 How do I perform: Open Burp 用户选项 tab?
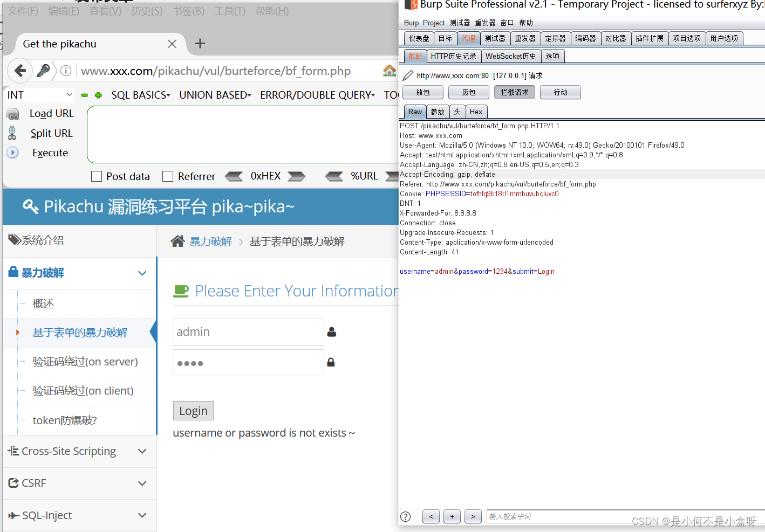[724, 38]
